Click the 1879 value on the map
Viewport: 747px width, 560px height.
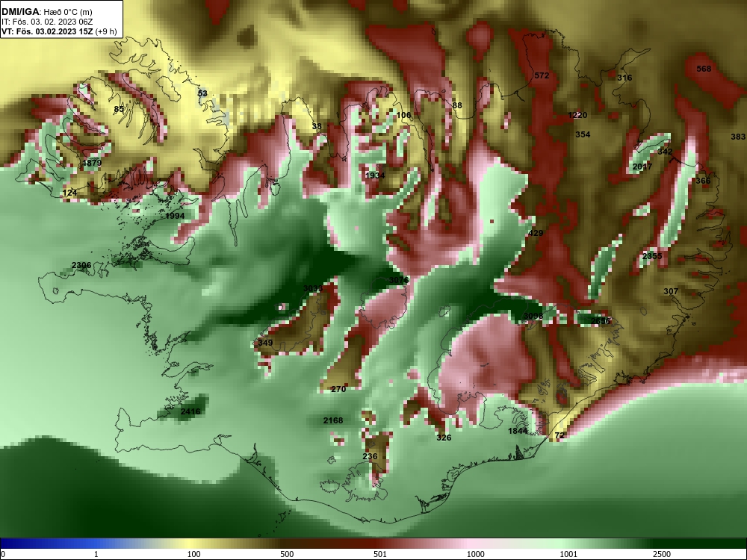tap(92, 163)
